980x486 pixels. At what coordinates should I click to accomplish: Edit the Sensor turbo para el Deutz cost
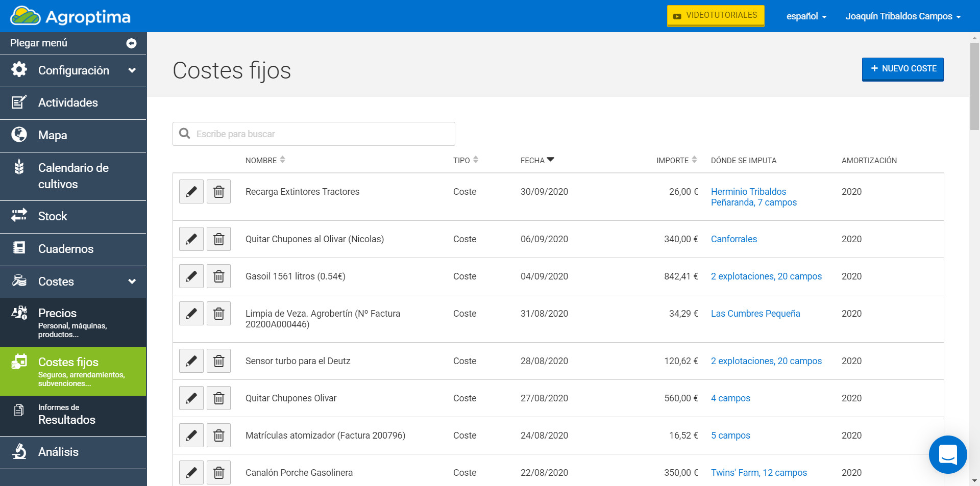[x=191, y=361]
